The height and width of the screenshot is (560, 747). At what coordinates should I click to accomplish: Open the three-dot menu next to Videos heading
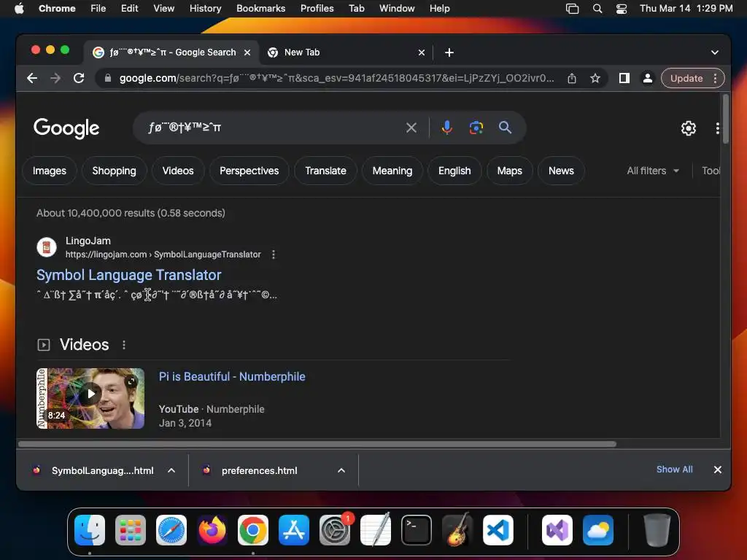(x=124, y=345)
